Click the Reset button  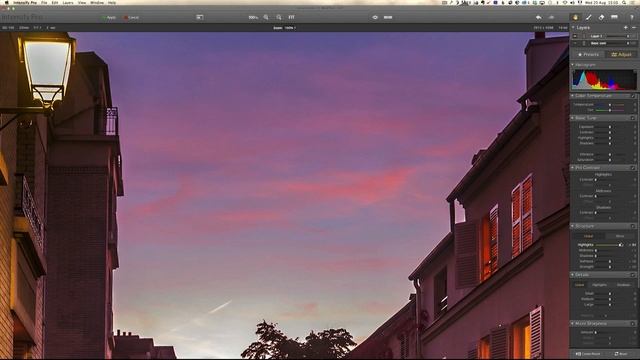click(x=621, y=354)
